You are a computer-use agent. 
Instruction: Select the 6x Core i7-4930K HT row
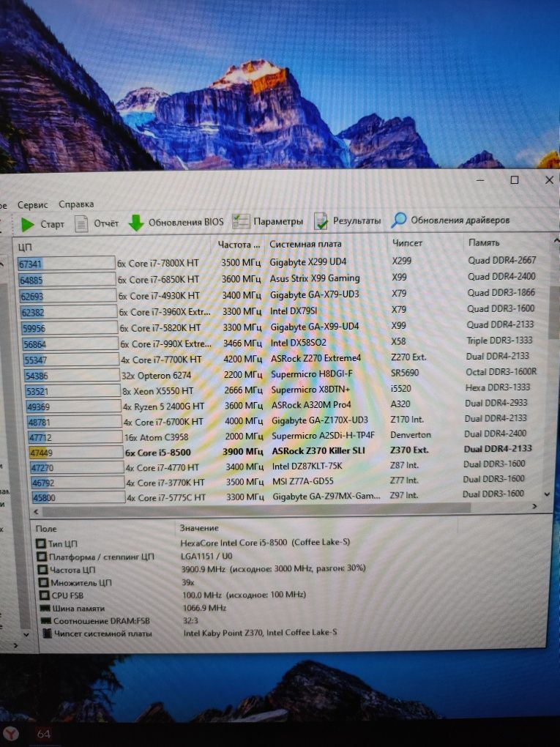pyautogui.click(x=277, y=294)
